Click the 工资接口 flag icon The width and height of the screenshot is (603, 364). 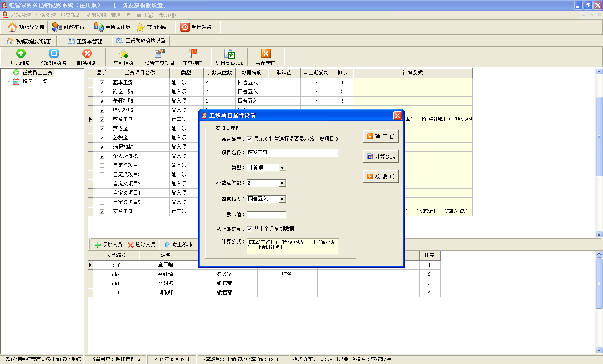[x=193, y=54]
